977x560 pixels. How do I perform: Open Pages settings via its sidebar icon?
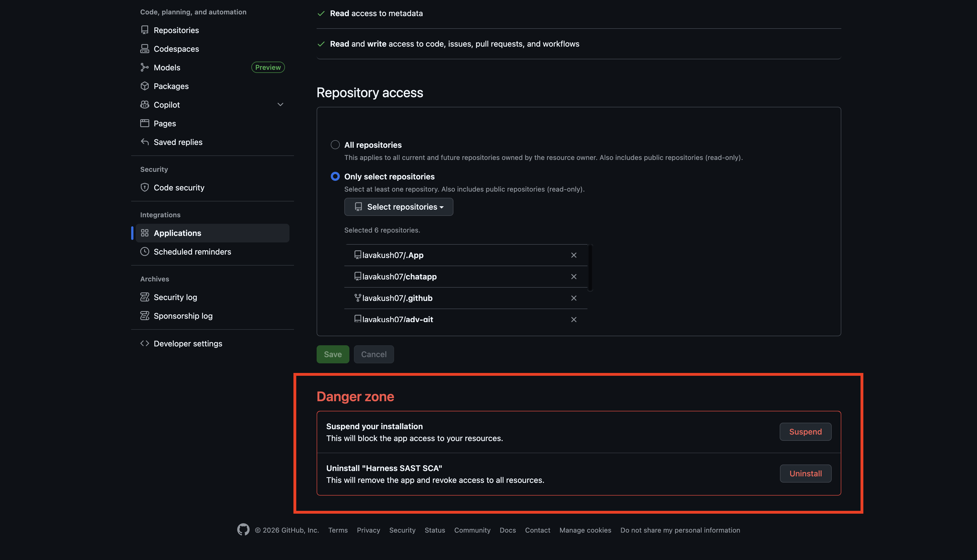click(x=145, y=123)
